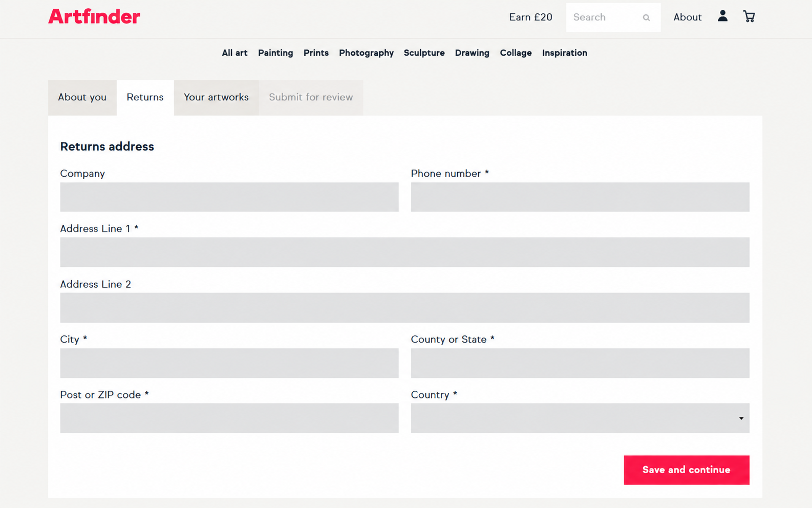Open the Your artworks tab
812x508 pixels.
tap(216, 97)
